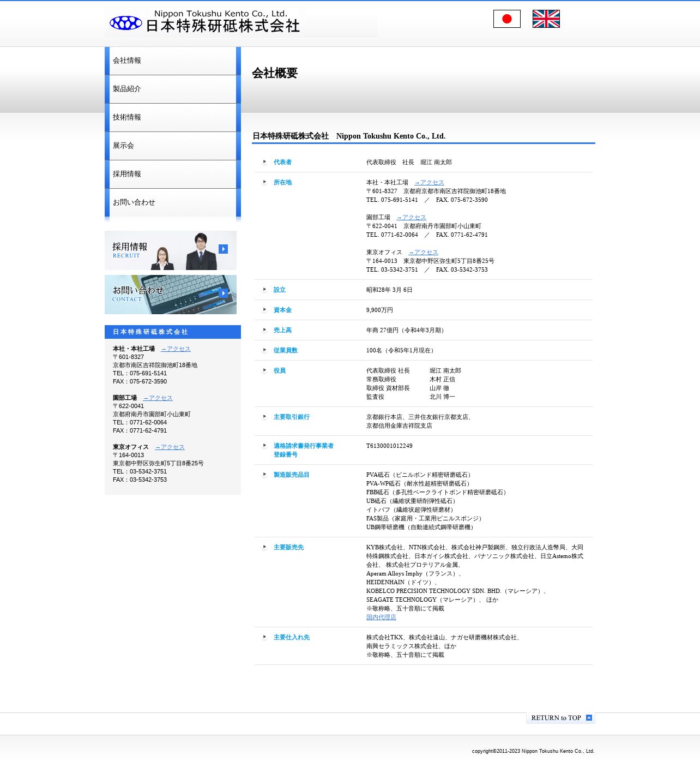Click the 採用情報 RECRUIT banner

tap(171, 250)
